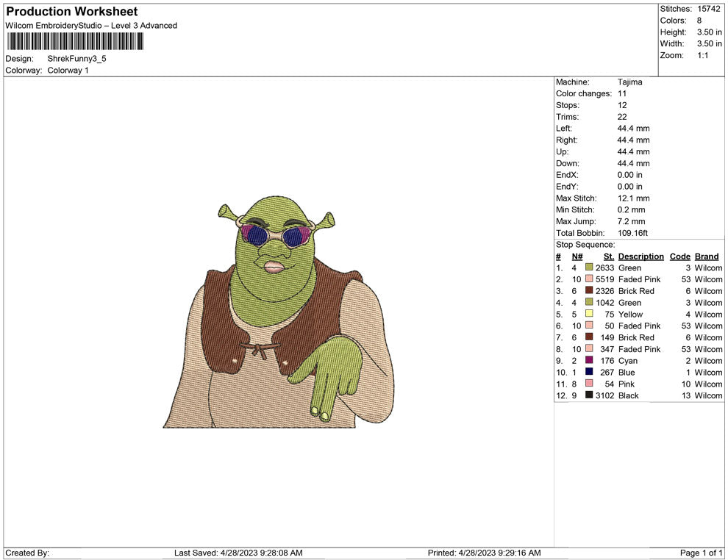Click the Blue description in stop 10
The height and width of the screenshot is (560, 728).
[627, 372]
